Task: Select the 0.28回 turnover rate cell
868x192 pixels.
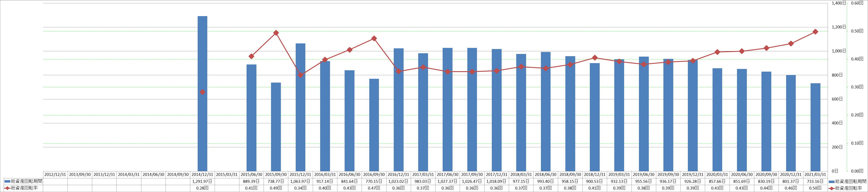Action: (x=202, y=188)
